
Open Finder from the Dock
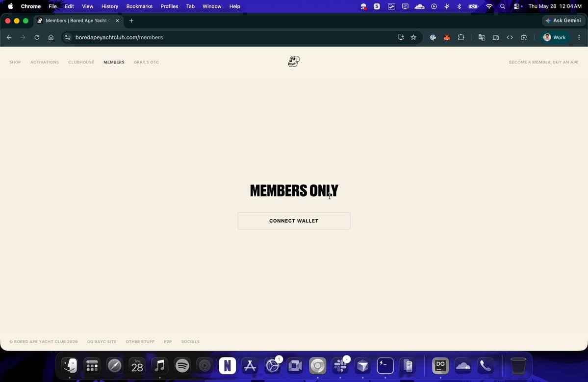click(70, 365)
